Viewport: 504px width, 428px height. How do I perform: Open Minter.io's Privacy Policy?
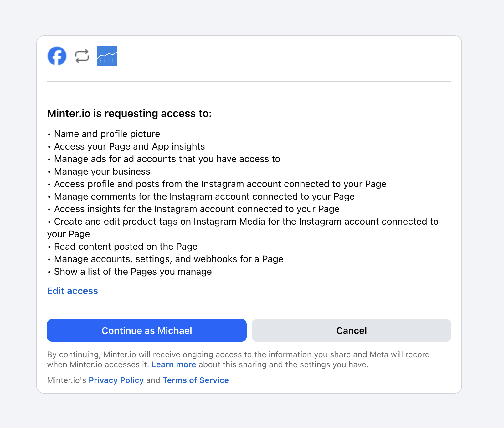coord(116,380)
